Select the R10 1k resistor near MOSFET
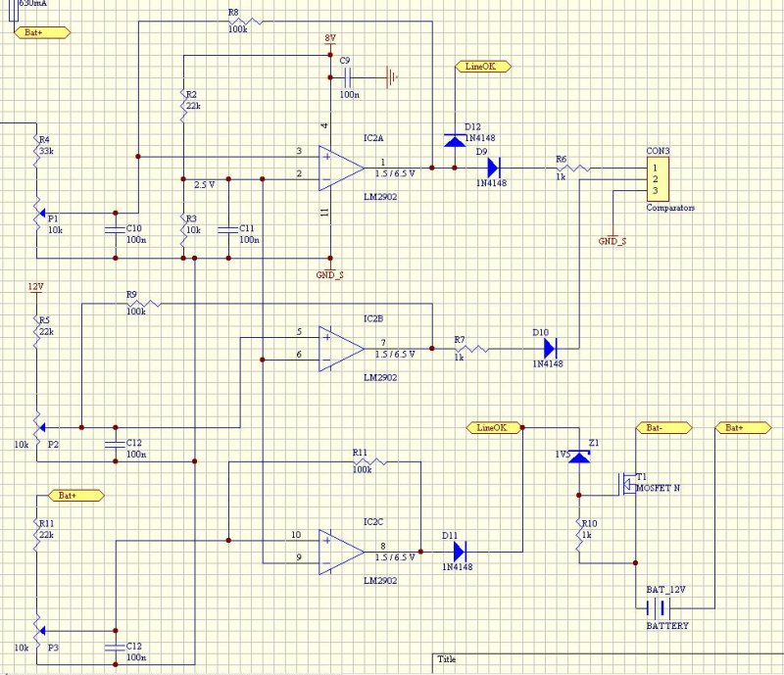The height and width of the screenshot is (675, 784). pyautogui.click(x=579, y=535)
